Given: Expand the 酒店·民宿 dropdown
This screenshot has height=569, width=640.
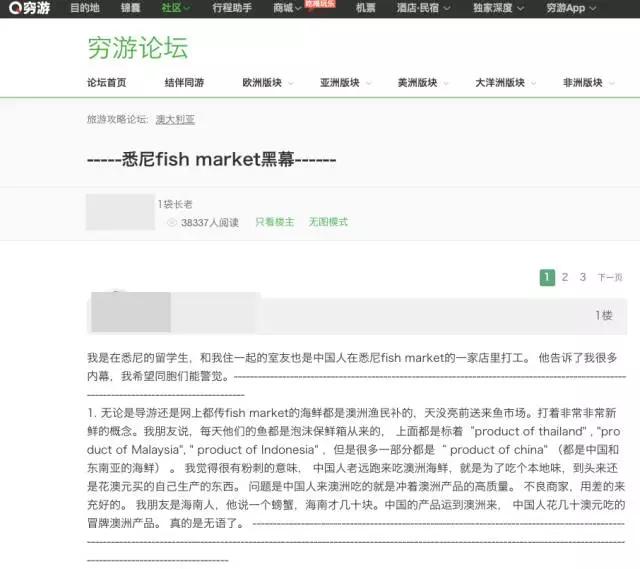Looking at the screenshot, I should tap(423, 8).
